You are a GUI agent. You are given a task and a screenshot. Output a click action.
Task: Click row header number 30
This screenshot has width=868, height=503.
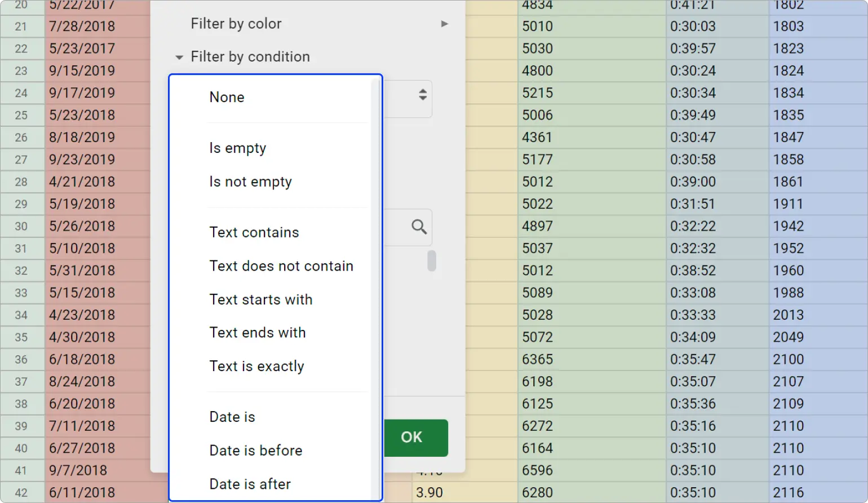click(22, 226)
